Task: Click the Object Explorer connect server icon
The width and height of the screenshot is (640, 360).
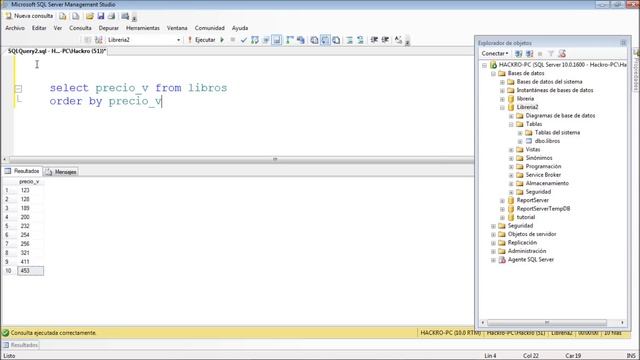Action: [518, 53]
